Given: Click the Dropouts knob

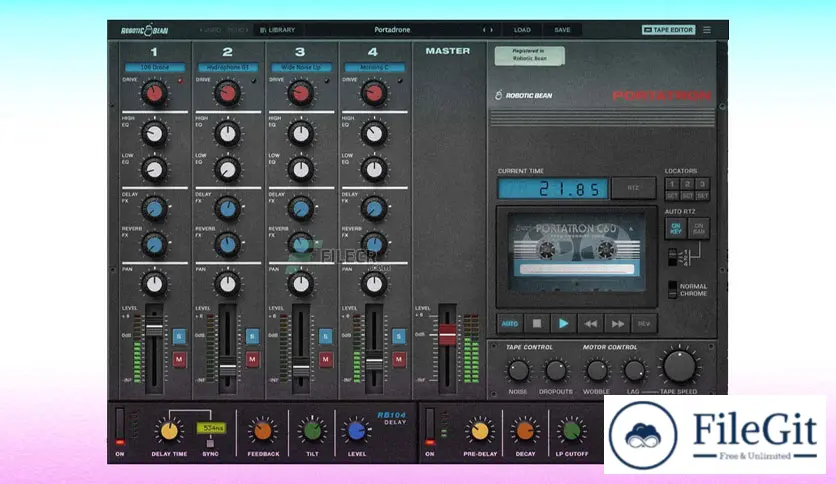Looking at the screenshot, I should coord(556,370).
